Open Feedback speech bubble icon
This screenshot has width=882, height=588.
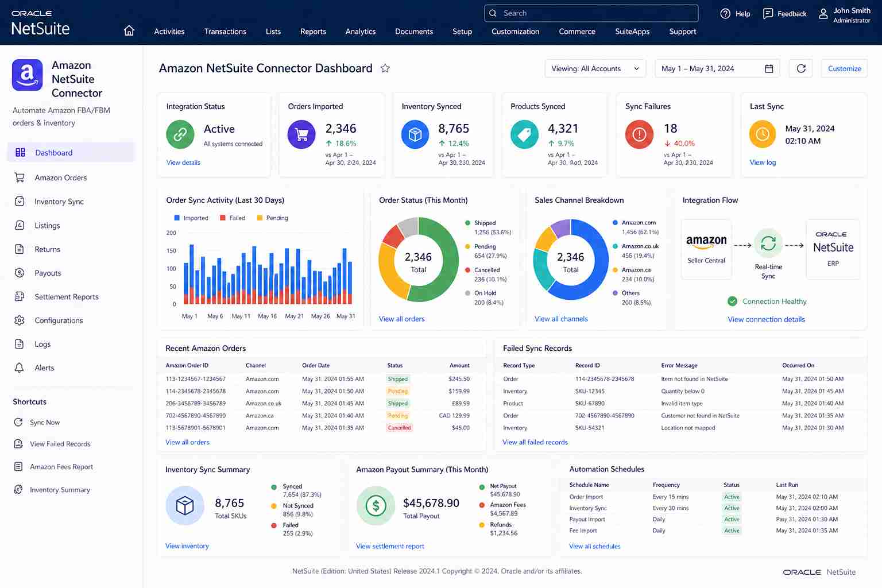[x=768, y=14]
